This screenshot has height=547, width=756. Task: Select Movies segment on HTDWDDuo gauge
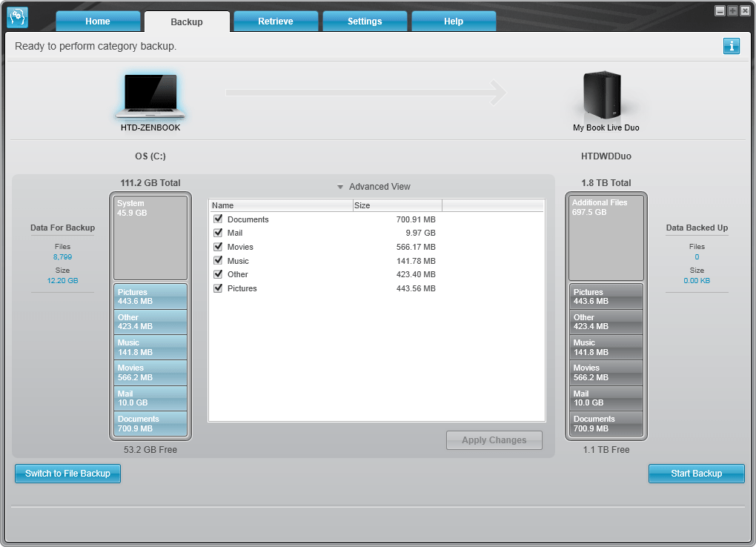[606, 373]
